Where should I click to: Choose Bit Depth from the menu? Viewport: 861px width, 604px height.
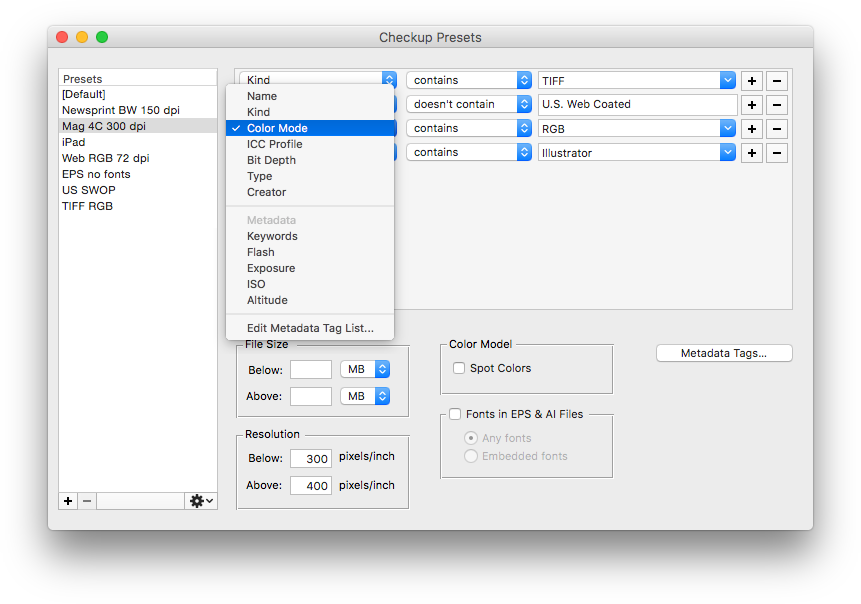310,160
